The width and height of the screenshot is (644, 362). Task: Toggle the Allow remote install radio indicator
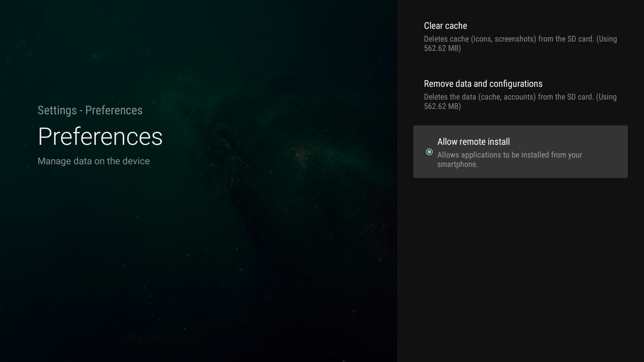[x=429, y=152]
